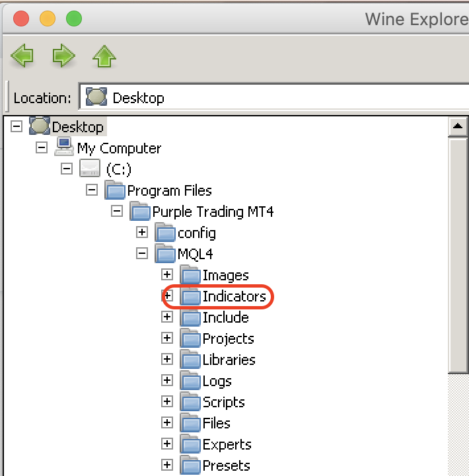The width and height of the screenshot is (469, 476).
Task: Select the (C:) drive icon
Action: [x=90, y=168]
